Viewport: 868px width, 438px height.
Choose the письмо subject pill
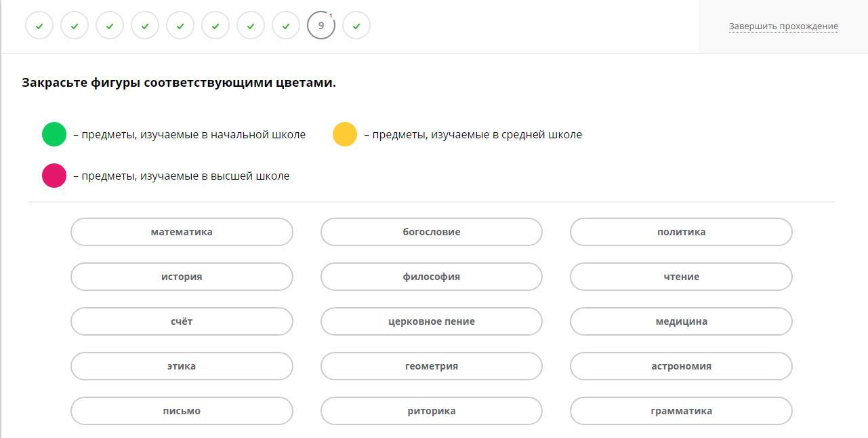[x=182, y=411]
